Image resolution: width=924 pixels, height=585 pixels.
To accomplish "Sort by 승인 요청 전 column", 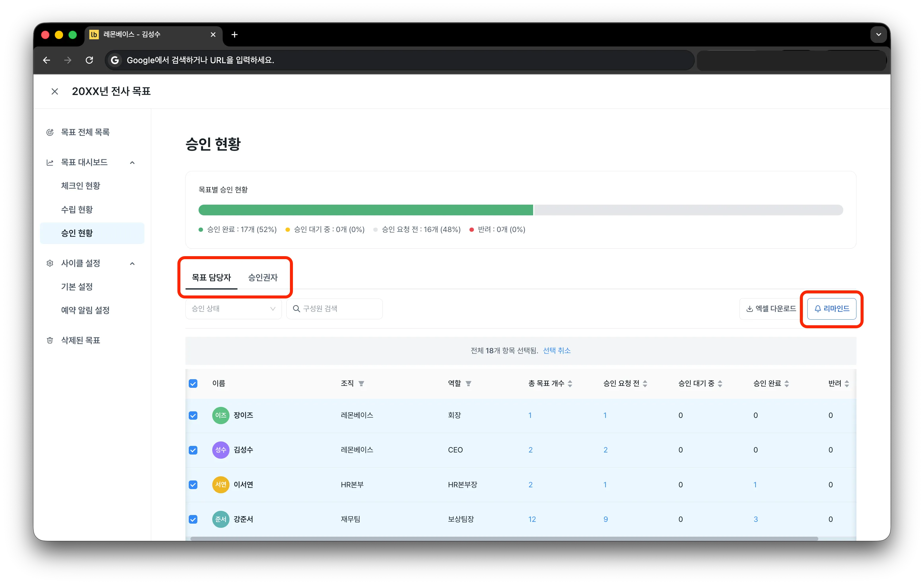I will pos(645,383).
